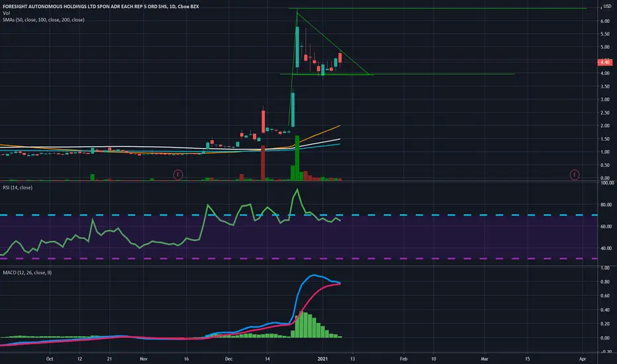Select the SMAs (50, 100, 200) legend label
The width and height of the screenshot is (617, 364).
click(43, 20)
